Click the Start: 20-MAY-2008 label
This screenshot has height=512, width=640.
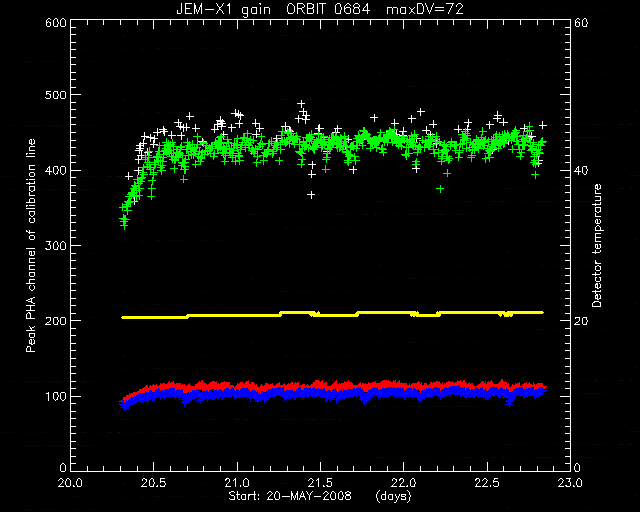pos(290,496)
